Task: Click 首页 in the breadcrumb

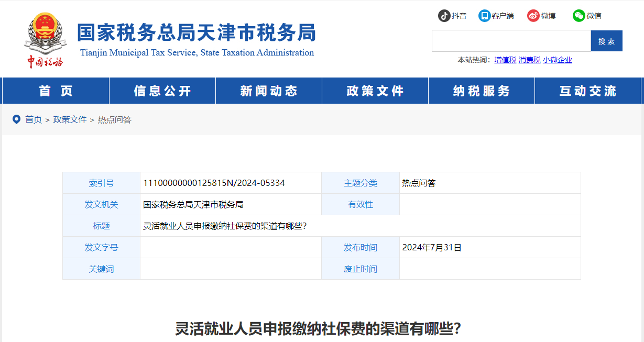Action: (34, 119)
